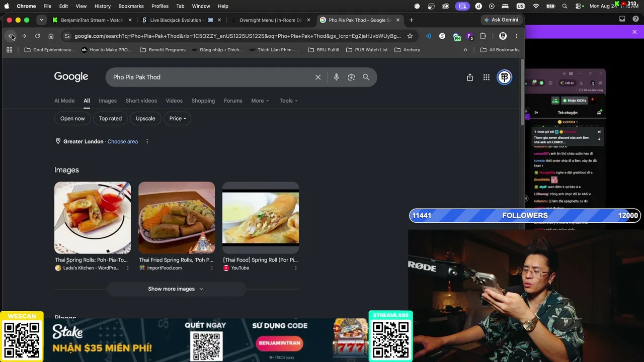Screen dimensions: 644x362
Task: Open the Chrome home page button
Action: coord(51,36)
